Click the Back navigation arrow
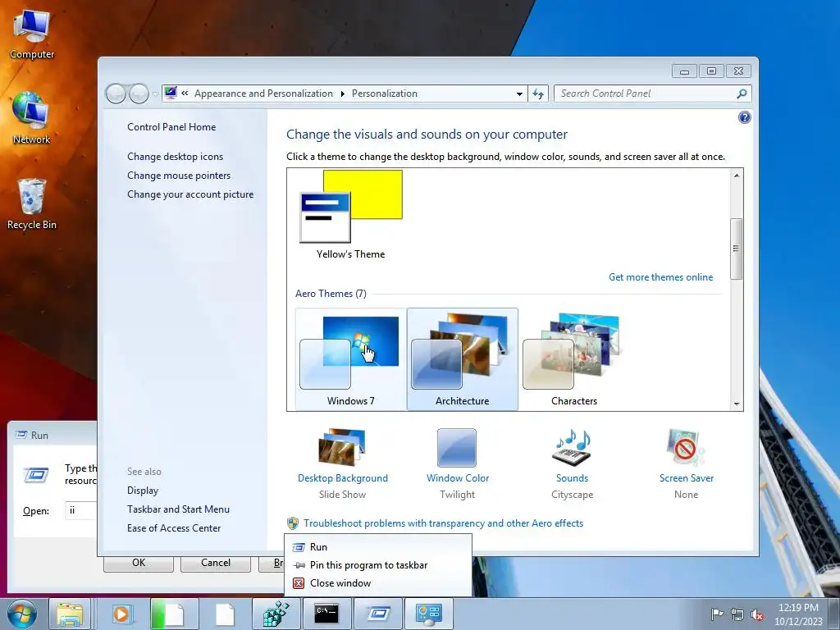 coord(116,94)
